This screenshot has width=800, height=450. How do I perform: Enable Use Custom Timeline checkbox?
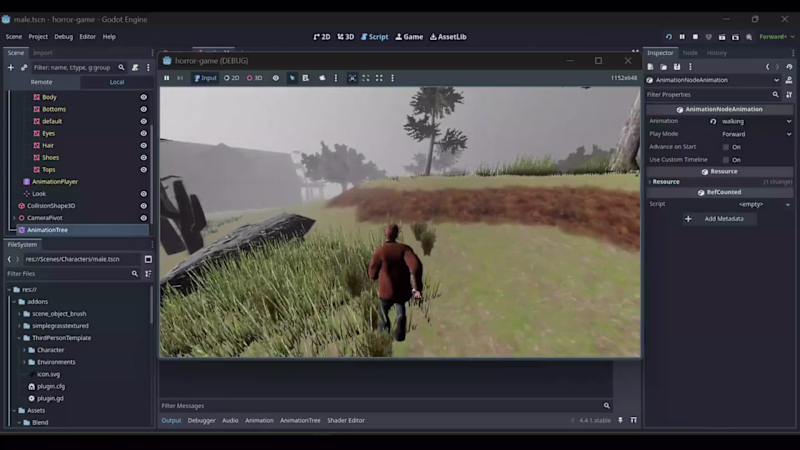[726, 160]
